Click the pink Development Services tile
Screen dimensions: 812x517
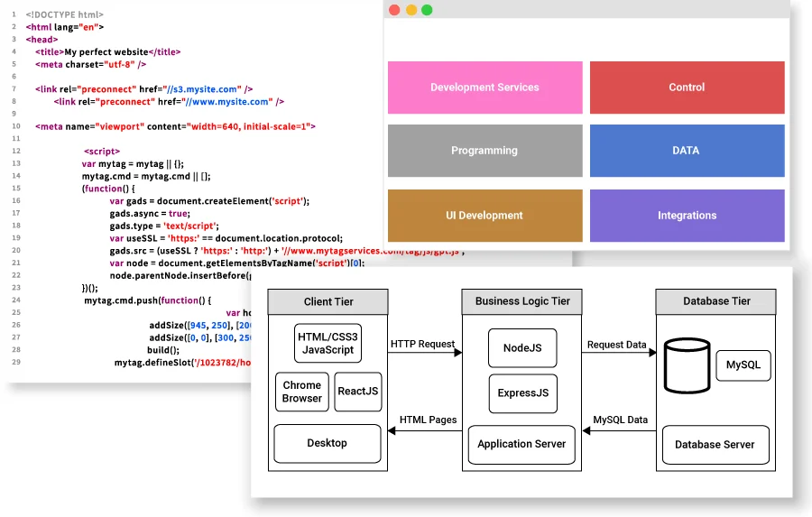click(x=484, y=88)
